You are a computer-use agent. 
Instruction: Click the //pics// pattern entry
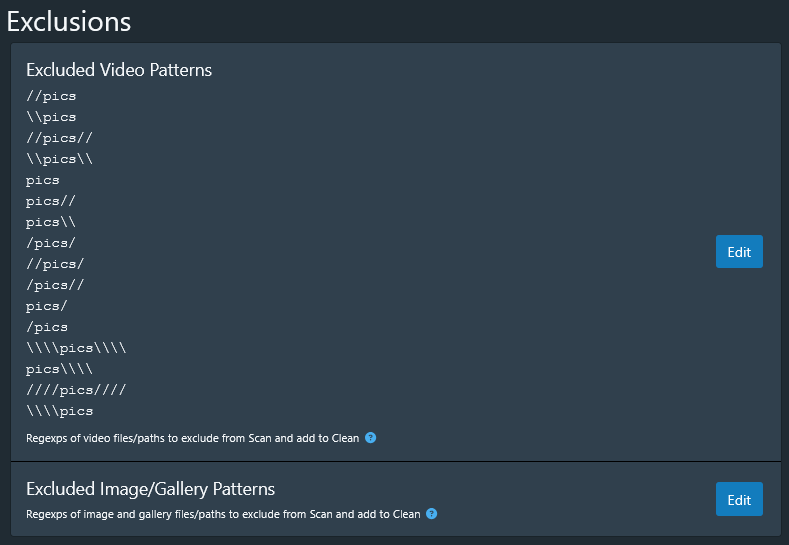(59, 139)
